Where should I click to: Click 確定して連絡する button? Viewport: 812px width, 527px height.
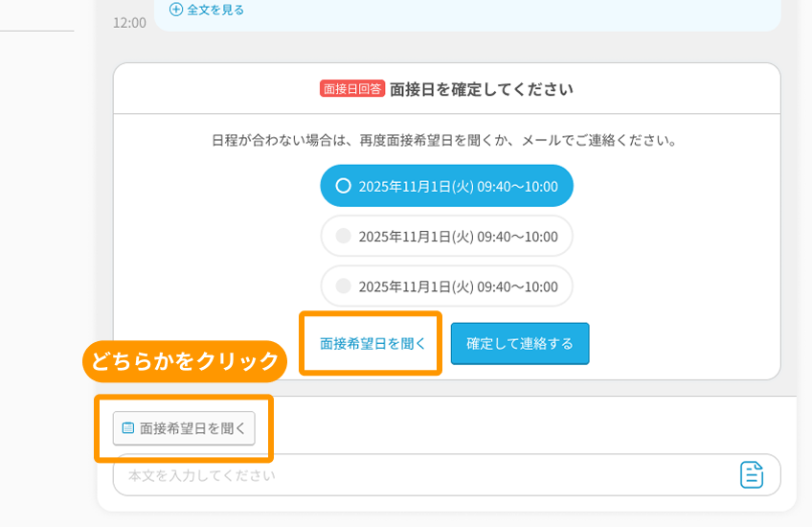tap(520, 344)
